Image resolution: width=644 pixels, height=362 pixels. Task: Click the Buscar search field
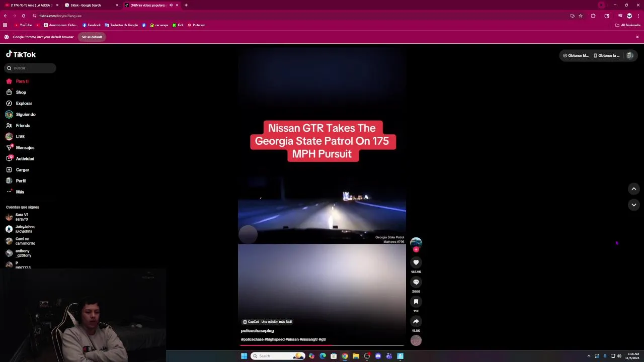pos(31,68)
